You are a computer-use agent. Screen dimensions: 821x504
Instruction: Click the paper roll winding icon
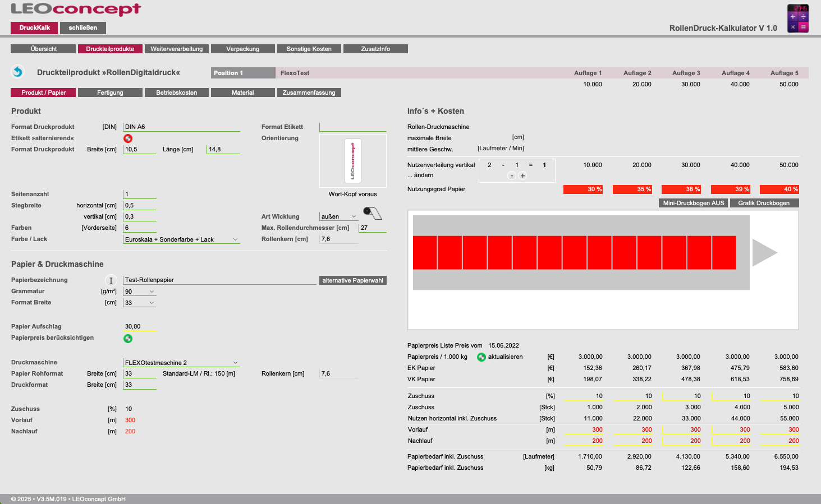click(372, 212)
